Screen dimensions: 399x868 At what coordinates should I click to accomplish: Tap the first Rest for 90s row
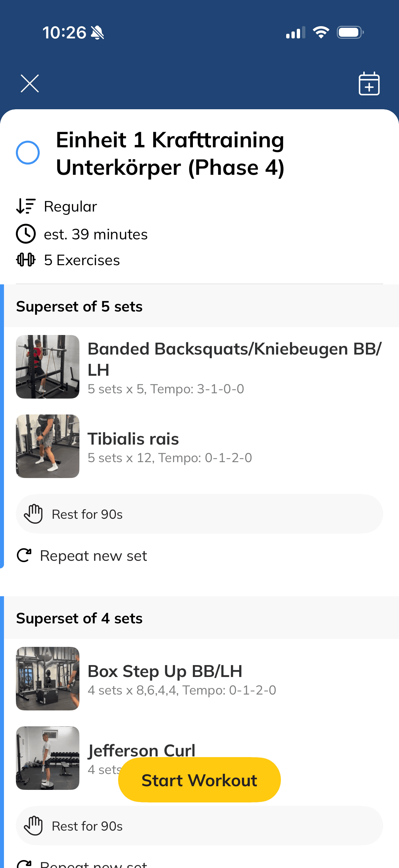199,514
